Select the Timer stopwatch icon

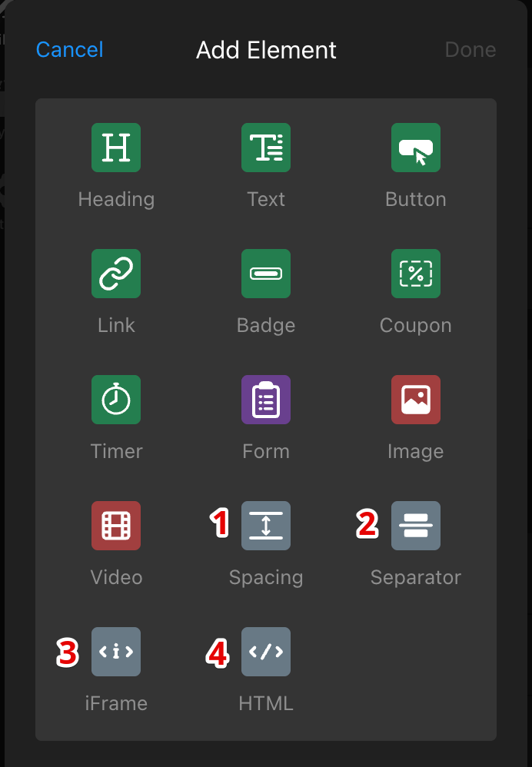(116, 400)
